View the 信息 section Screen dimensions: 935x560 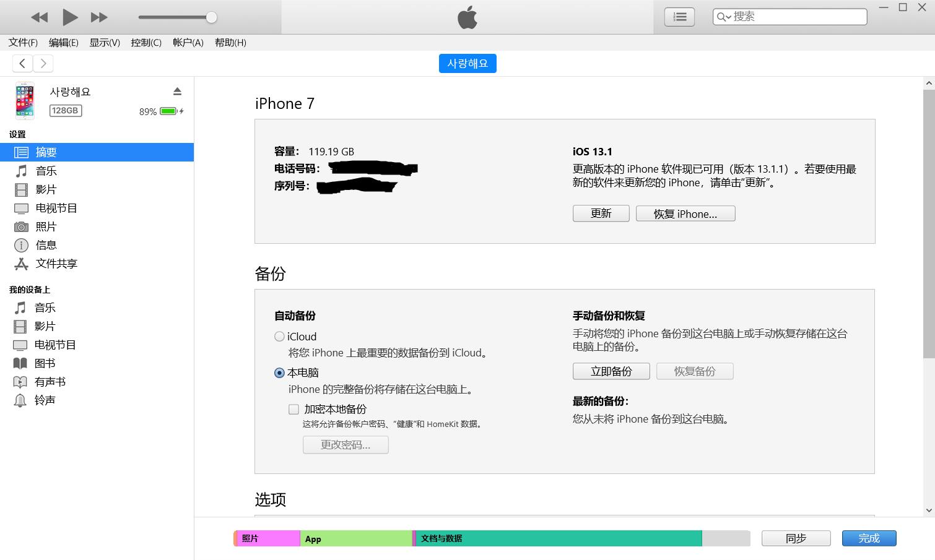coord(46,245)
